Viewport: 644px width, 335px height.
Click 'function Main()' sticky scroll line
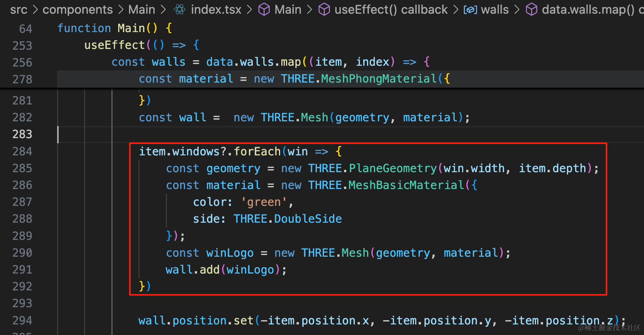[x=115, y=28]
